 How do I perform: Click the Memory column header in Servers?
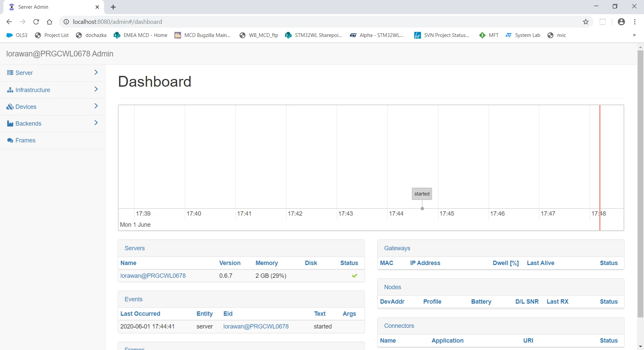pos(267,263)
